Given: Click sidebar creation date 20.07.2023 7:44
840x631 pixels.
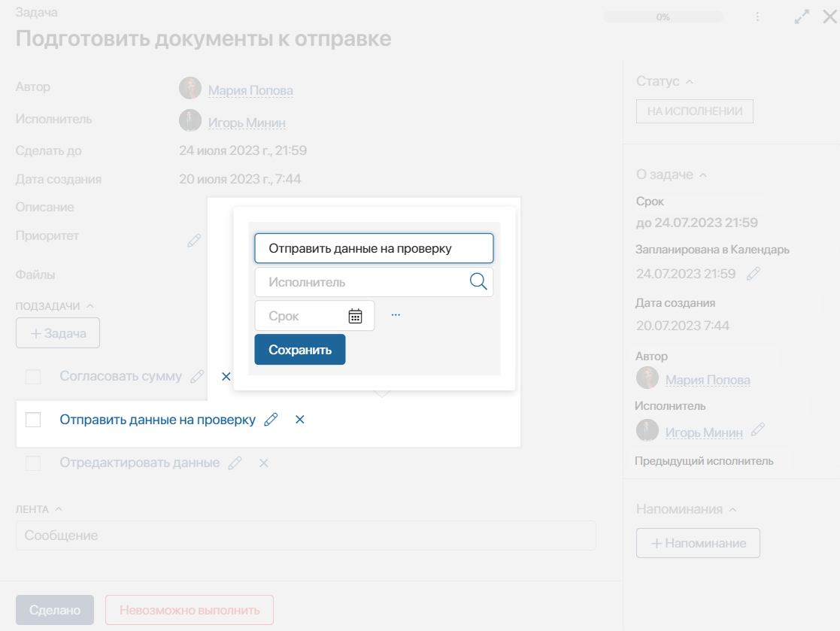Looking at the screenshot, I should pos(683,326).
